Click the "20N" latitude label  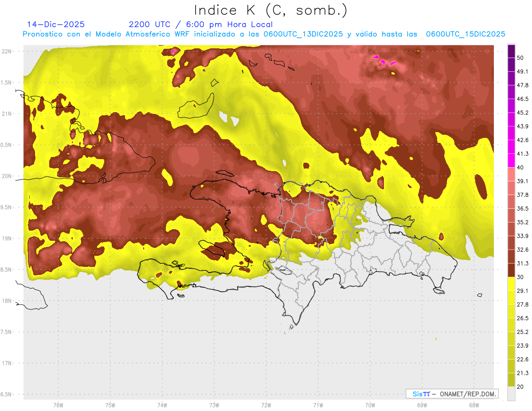[x=7, y=176]
